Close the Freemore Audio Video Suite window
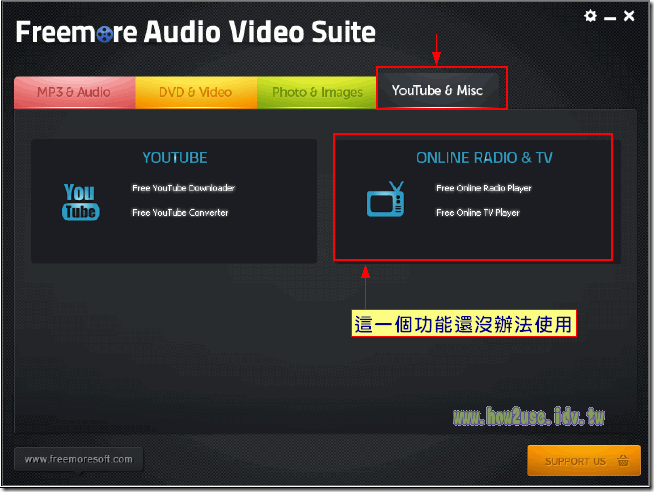 (628, 16)
